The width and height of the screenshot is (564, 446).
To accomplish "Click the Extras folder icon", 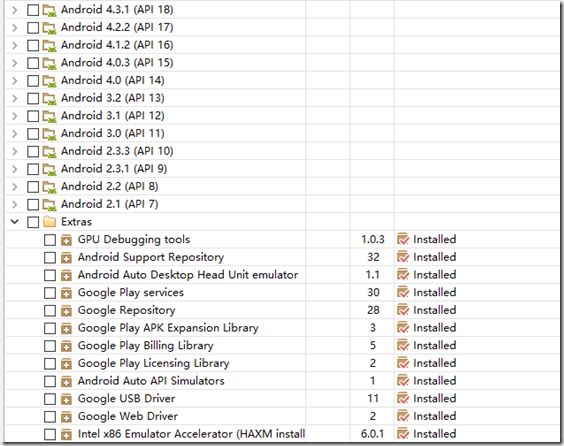I will click(49, 222).
